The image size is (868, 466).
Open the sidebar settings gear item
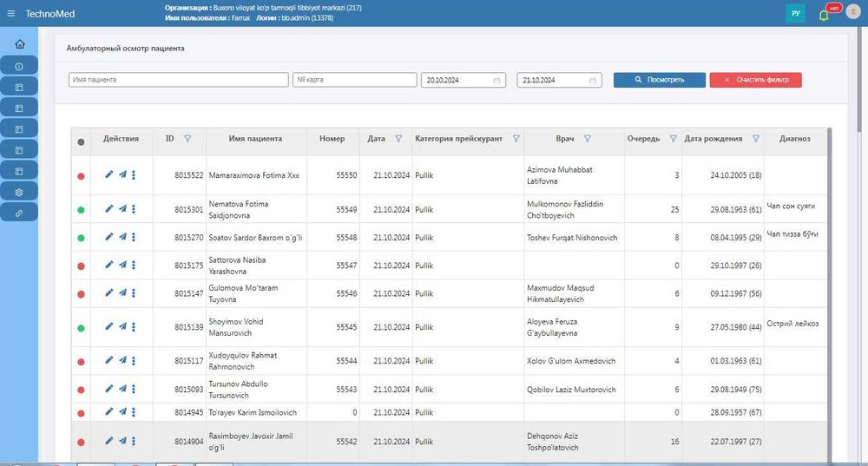point(19,191)
